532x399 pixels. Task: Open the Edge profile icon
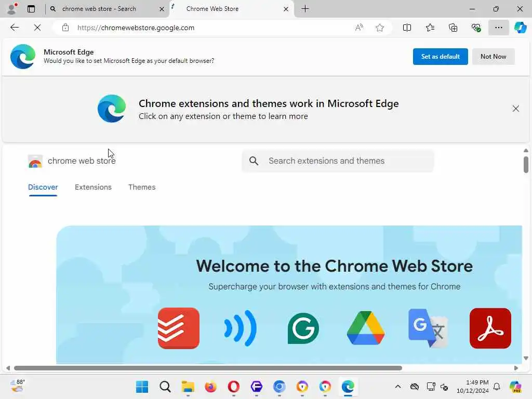(x=11, y=9)
